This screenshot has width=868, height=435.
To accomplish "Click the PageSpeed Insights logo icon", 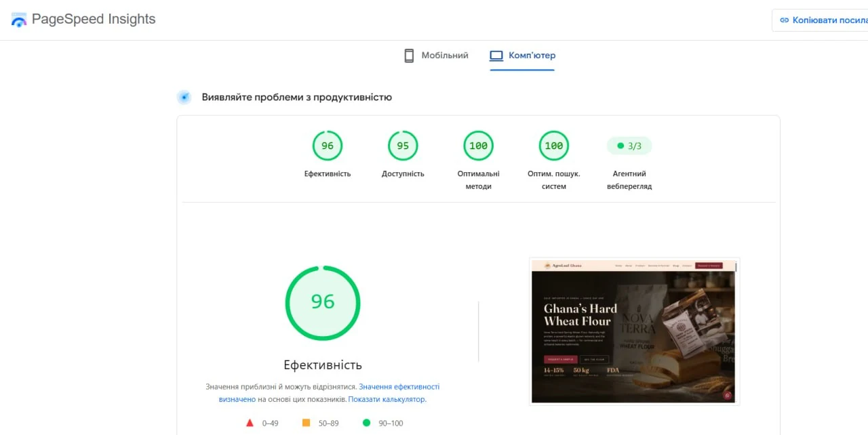I will [18, 20].
